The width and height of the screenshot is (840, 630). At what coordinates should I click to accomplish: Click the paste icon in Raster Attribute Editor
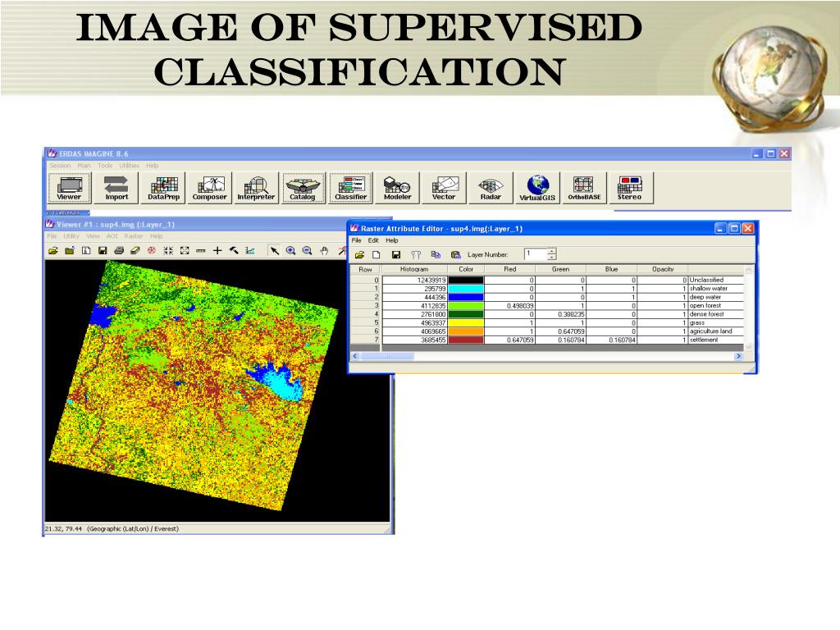[455, 254]
